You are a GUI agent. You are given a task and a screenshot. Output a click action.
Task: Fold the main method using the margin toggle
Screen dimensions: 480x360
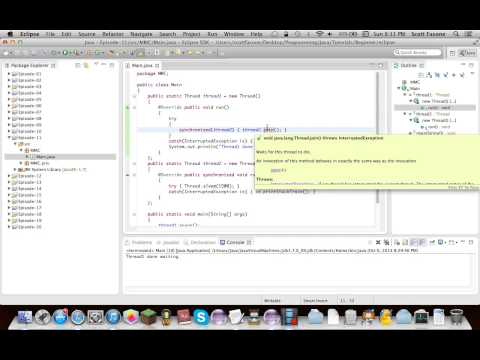point(134,214)
